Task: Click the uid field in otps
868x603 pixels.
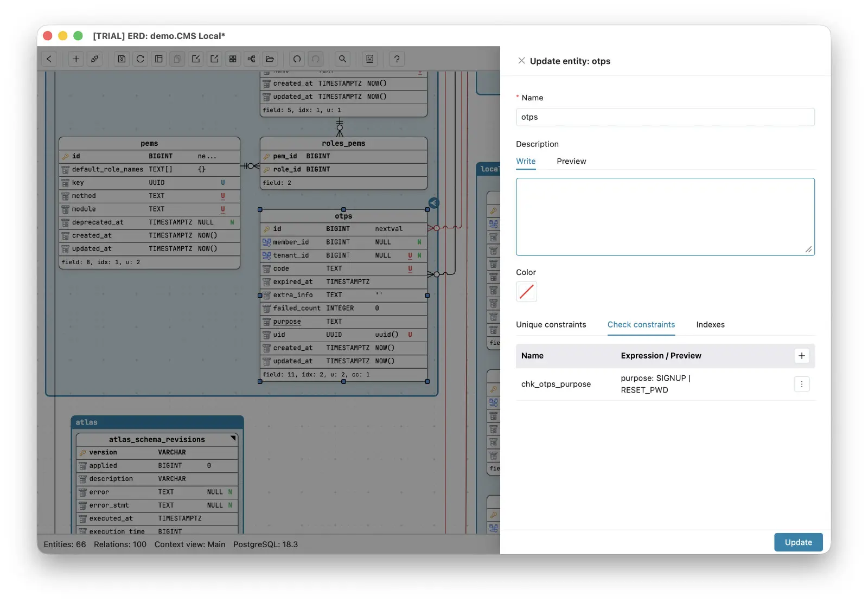Action: click(x=343, y=335)
